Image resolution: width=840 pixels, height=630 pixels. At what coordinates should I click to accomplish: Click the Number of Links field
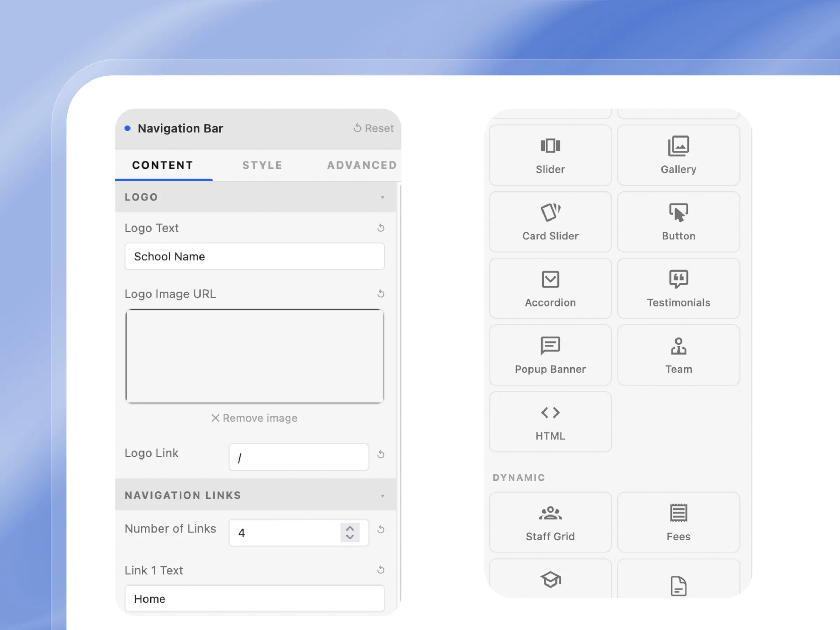(299, 533)
